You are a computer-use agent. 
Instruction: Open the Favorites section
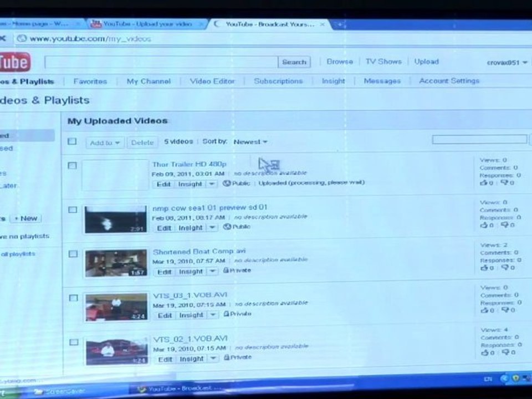90,81
